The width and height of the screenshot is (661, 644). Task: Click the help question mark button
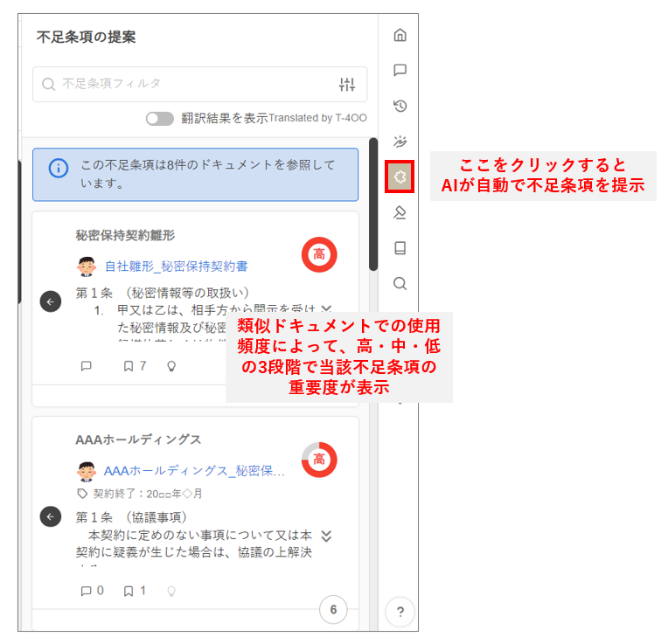pos(400,612)
